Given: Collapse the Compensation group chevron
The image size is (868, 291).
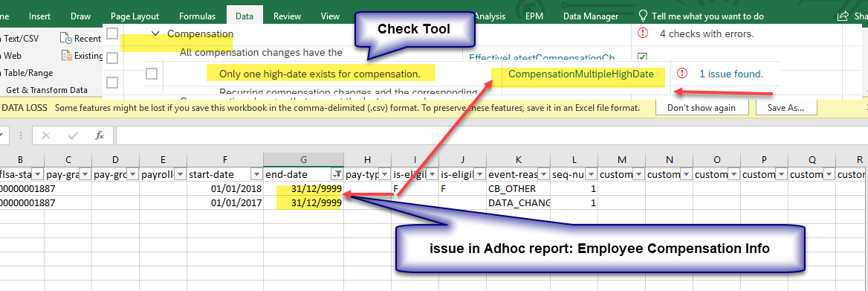Looking at the screenshot, I should [155, 33].
